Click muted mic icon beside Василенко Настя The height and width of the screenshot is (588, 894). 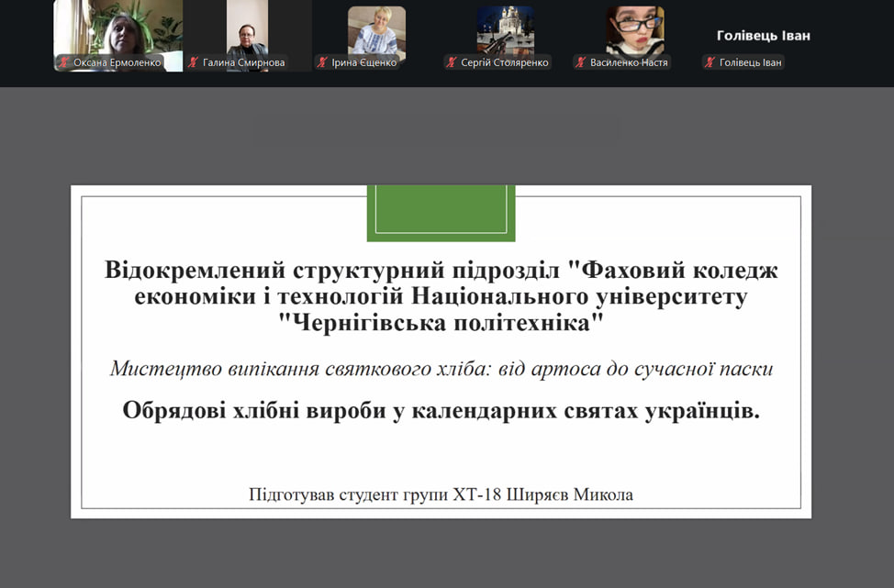click(x=580, y=62)
